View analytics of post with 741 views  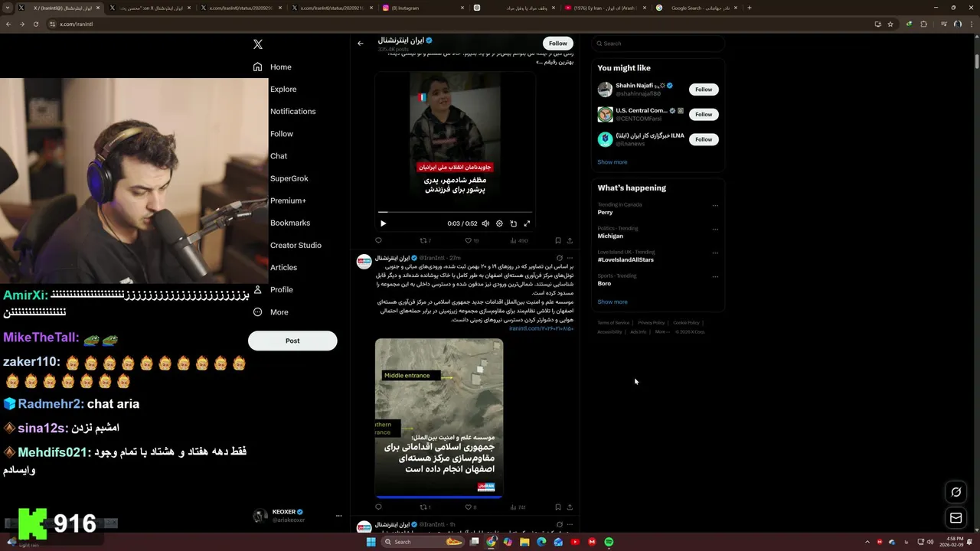pos(518,507)
